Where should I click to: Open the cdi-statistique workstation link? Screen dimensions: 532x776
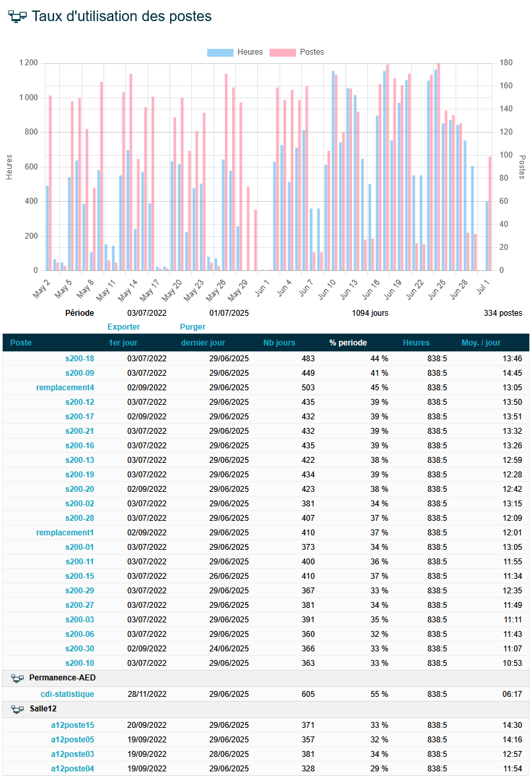(67, 694)
